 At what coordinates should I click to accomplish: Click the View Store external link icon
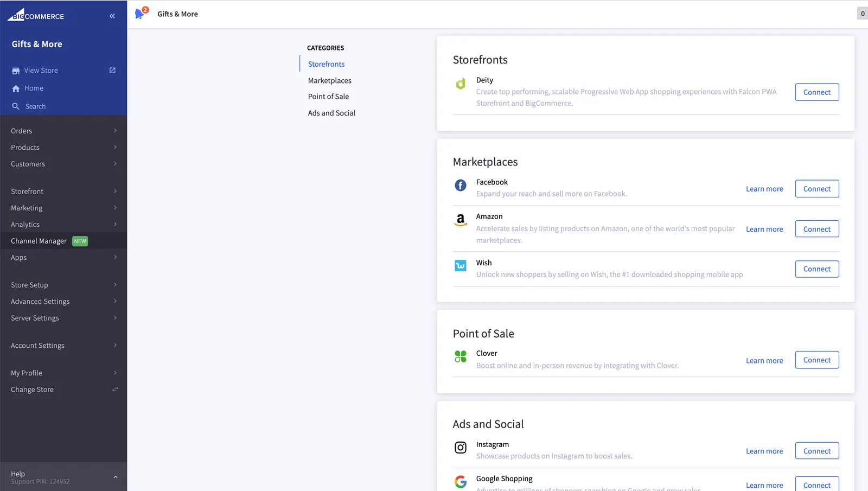click(112, 71)
